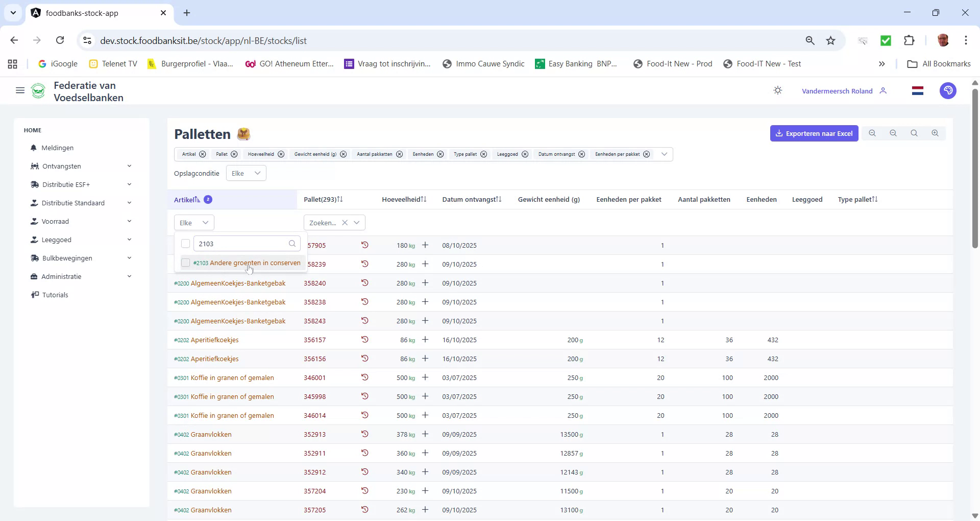The width and height of the screenshot is (980, 521).
Task: Check the select-all checkbox in the article dropdown
Action: pyautogui.click(x=185, y=244)
